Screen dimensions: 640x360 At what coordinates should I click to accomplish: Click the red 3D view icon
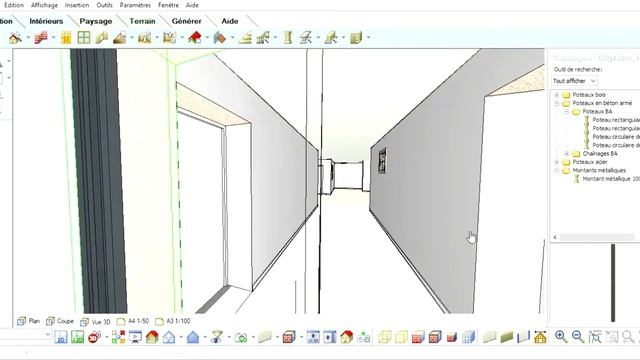pos(94,337)
